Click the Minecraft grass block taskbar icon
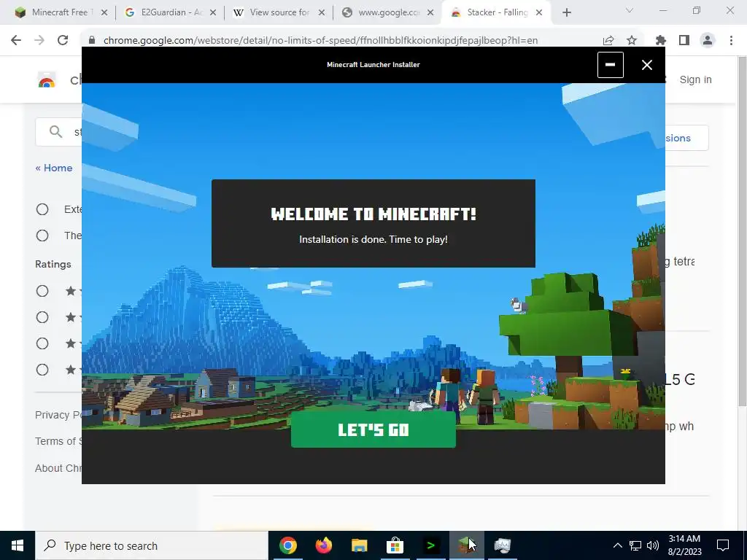Image resolution: width=747 pixels, height=560 pixels. pyautogui.click(x=466, y=545)
